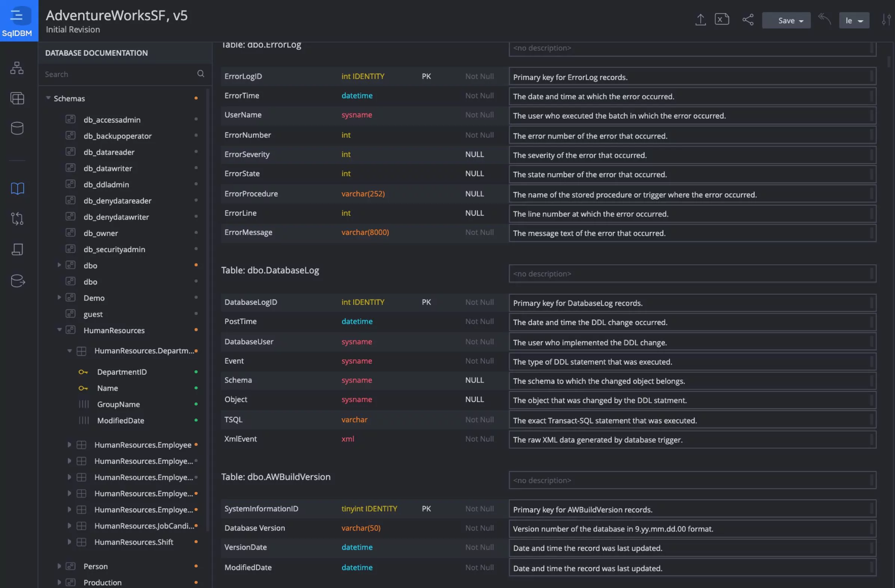Click the table view sidebar icon

click(x=17, y=98)
